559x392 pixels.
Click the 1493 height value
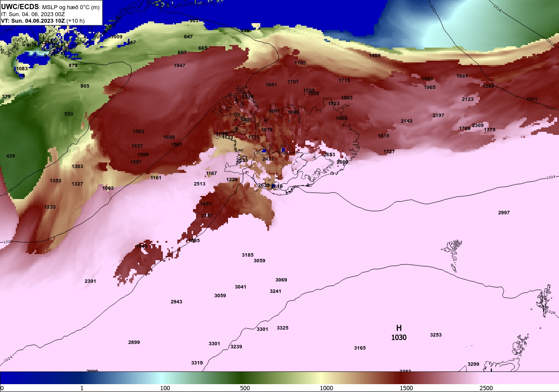coord(427,79)
